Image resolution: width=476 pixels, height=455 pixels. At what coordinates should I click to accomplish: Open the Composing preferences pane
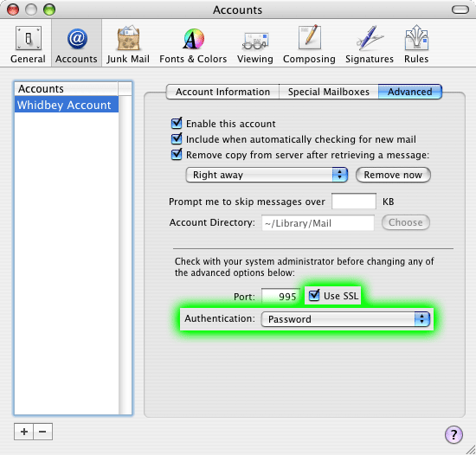[309, 44]
